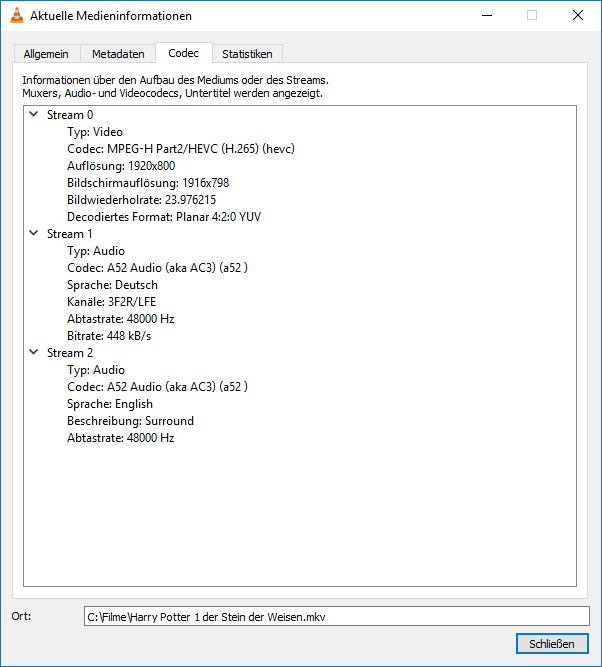The width and height of the screenshot is (602, 667).
Task: Click the VLC cone icon in title bar
Action: [17, 16]
